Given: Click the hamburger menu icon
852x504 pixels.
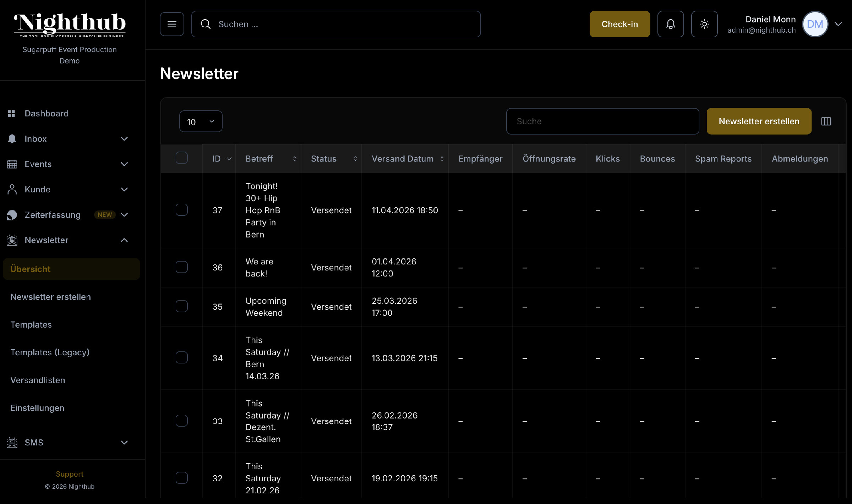Looking at the screenshot, I should (172, 24).
